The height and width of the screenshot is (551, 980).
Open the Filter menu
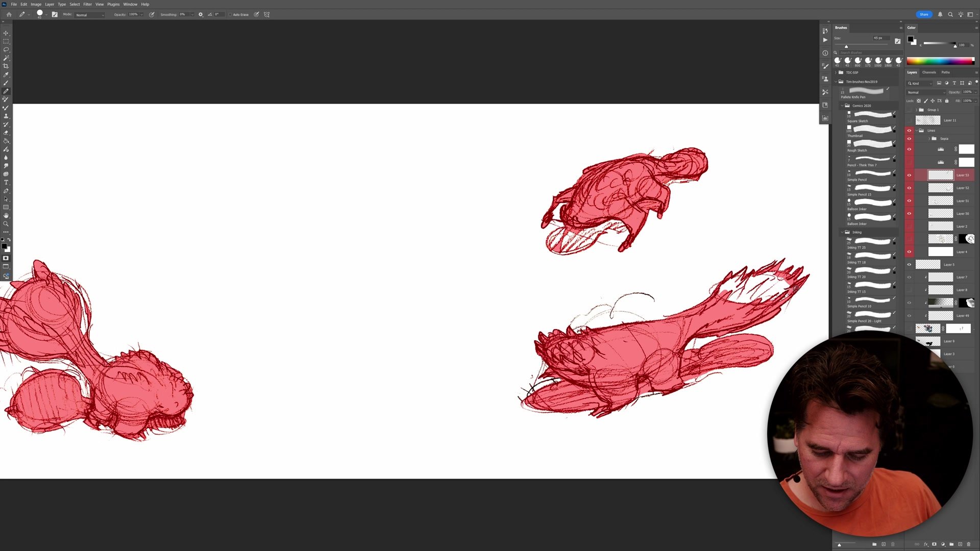[87, 4]
